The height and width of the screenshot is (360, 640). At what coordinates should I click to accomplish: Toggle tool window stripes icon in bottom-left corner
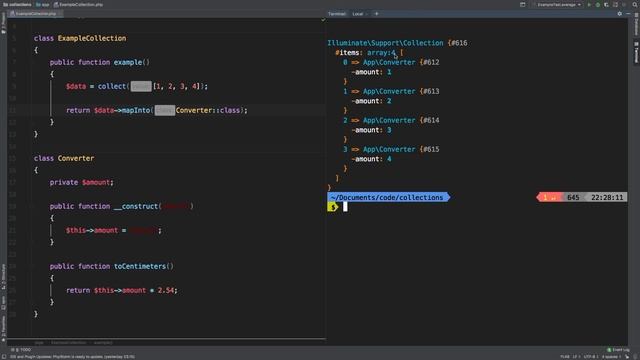pos(3,357)
